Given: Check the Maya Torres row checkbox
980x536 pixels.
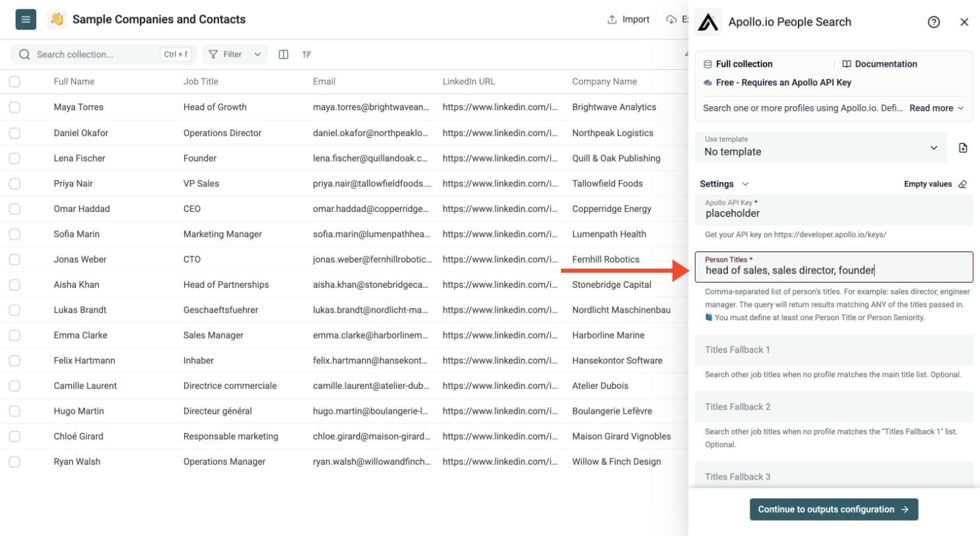Looking at the screenshot, I should pos(15,107).
